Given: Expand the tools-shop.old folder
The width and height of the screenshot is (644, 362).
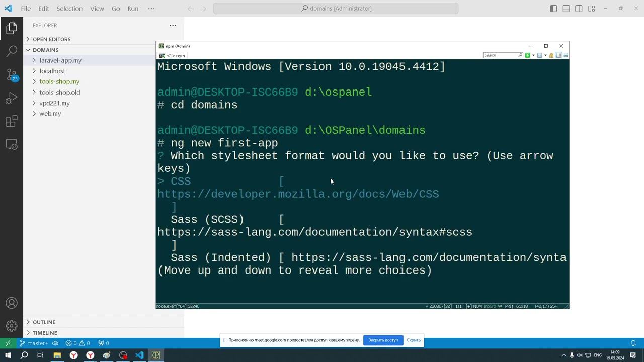Looking at the screenshot, I should point(104,93).
